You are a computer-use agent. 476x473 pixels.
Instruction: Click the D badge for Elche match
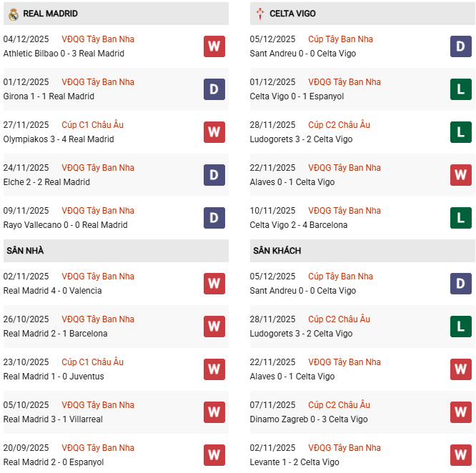[x=214, y=175]
